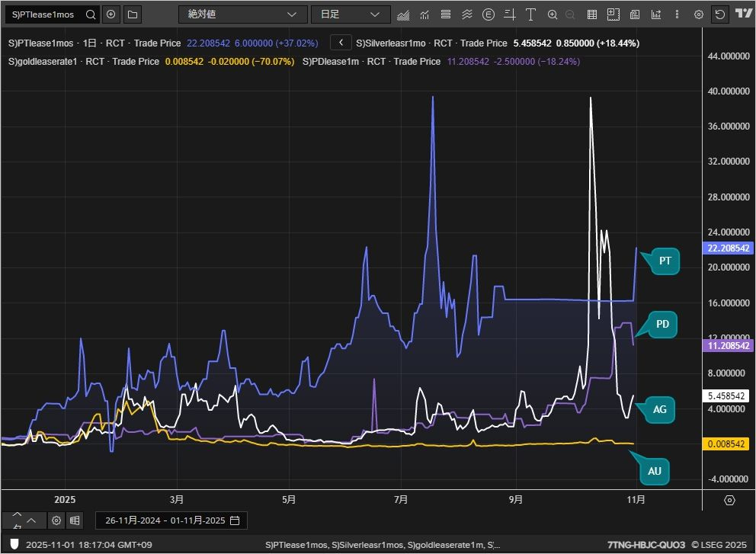The image size is (756, 554).
Task: Open the folder icon in the toolbar
Action: [133, 14]
